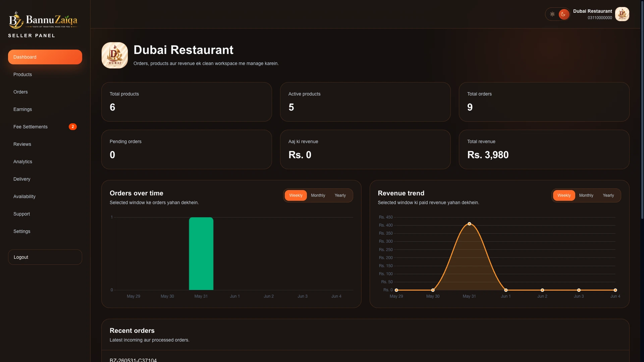Open Reviews in sidebar
This screenshot has width=644, height=362.
45,144
